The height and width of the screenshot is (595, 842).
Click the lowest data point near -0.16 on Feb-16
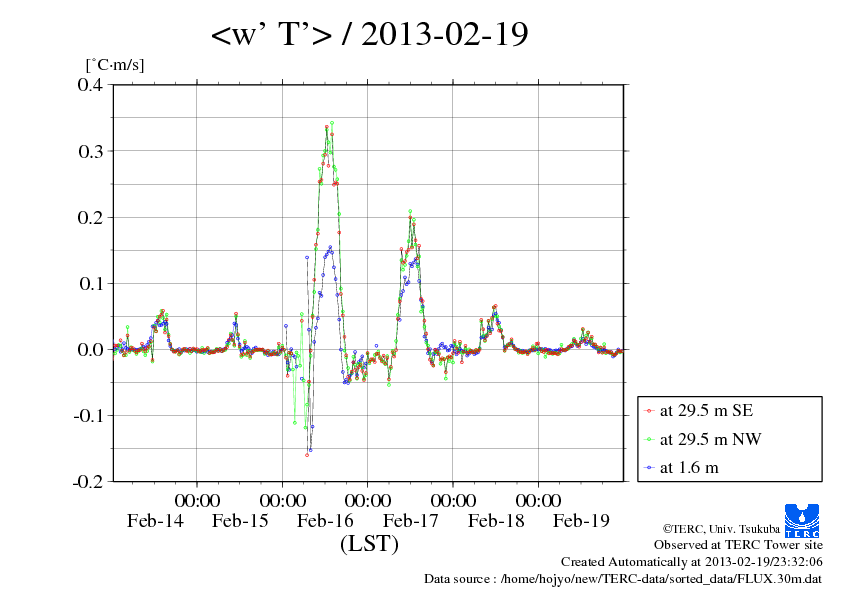click(x=307, y=455)
